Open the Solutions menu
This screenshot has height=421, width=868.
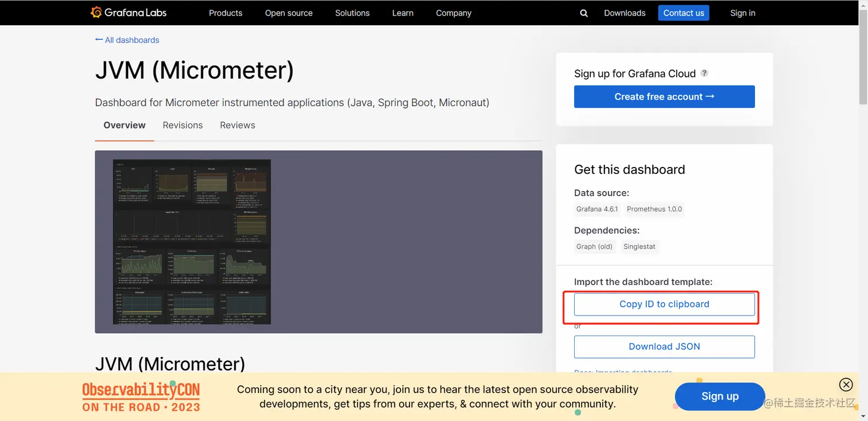coord(352,13)
